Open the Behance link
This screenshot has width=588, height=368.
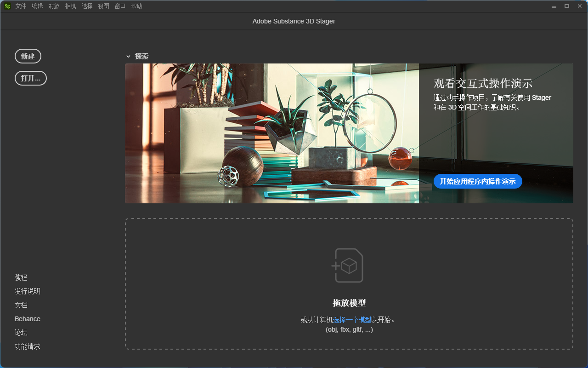pyautogui.click(x=28, y=319)
